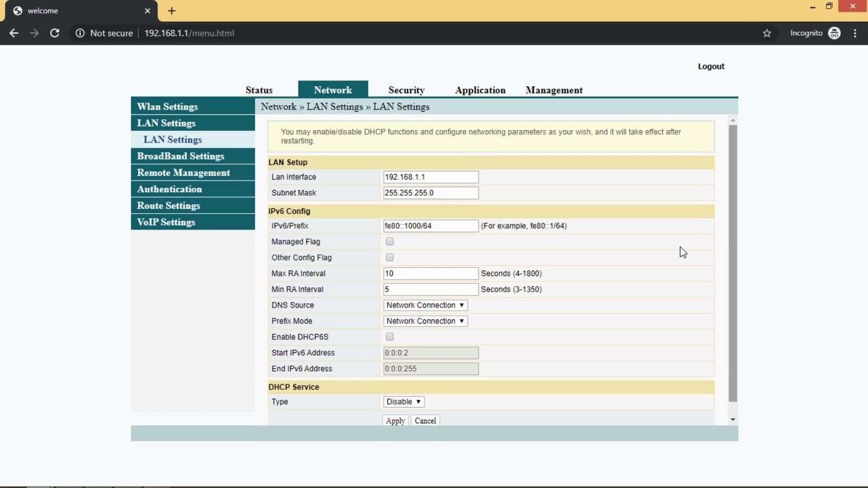Click the scrollbar up arrow

tap(733, 120)
